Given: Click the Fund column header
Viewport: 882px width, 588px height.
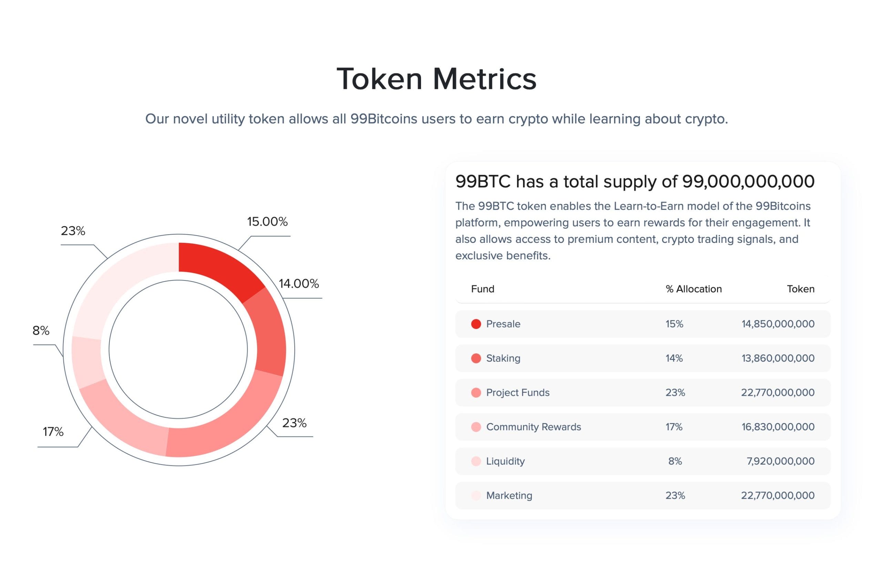Looking at the screenshot, I should click(482, 289).
